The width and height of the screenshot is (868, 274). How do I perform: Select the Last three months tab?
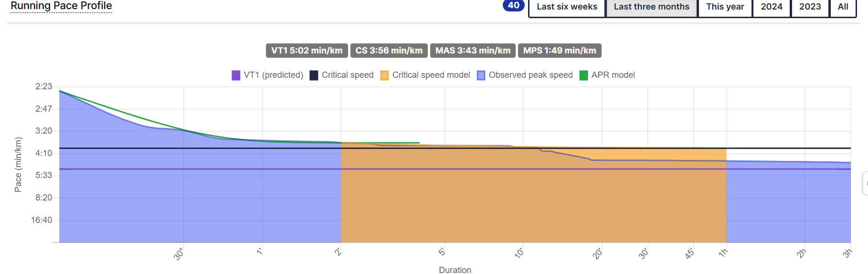pos(651,7)
